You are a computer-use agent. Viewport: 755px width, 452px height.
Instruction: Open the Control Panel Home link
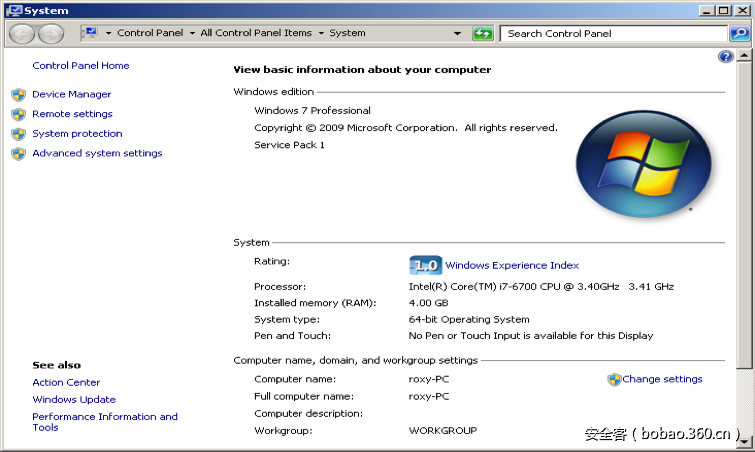[80, 66]
